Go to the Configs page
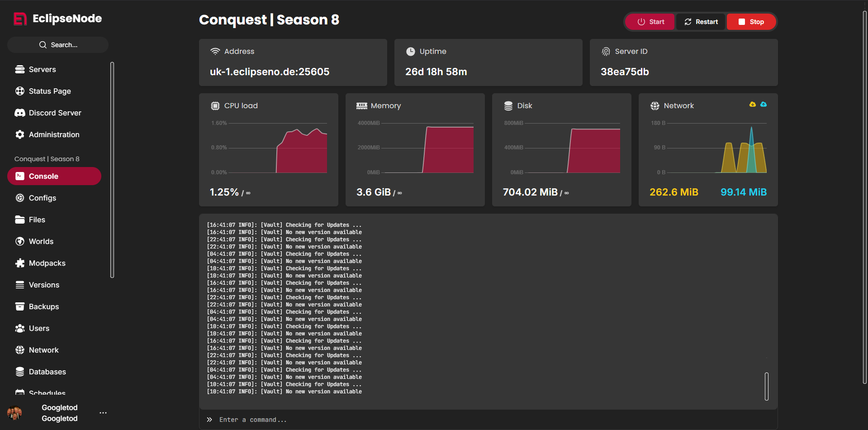 [x=43, y=198]
